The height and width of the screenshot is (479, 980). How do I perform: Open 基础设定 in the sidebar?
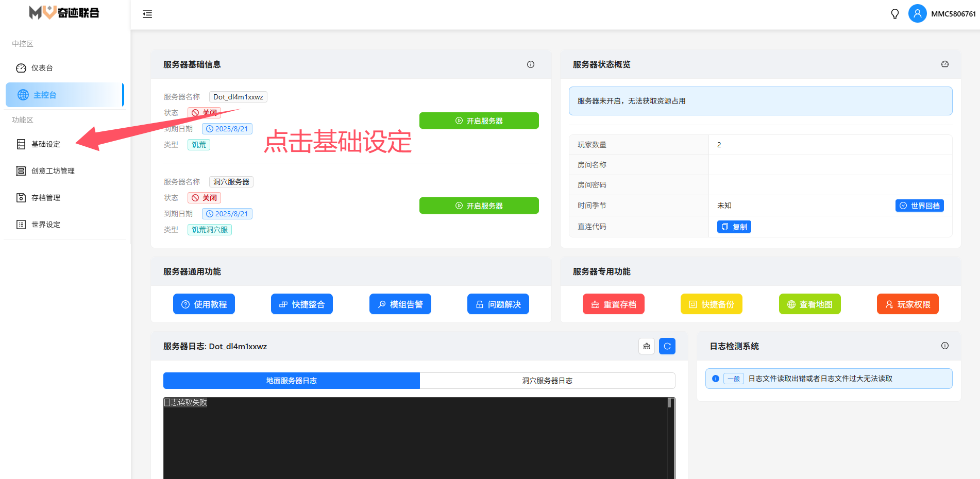46,144
